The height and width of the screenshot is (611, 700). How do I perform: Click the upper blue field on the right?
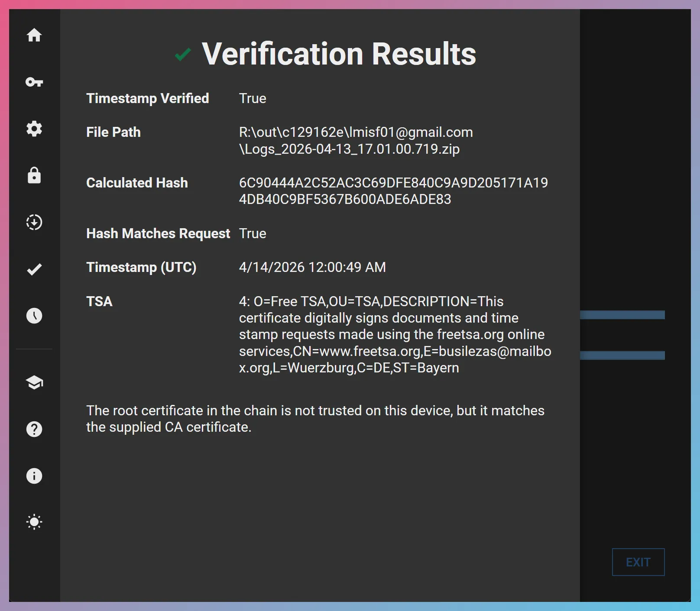point(623,314)
